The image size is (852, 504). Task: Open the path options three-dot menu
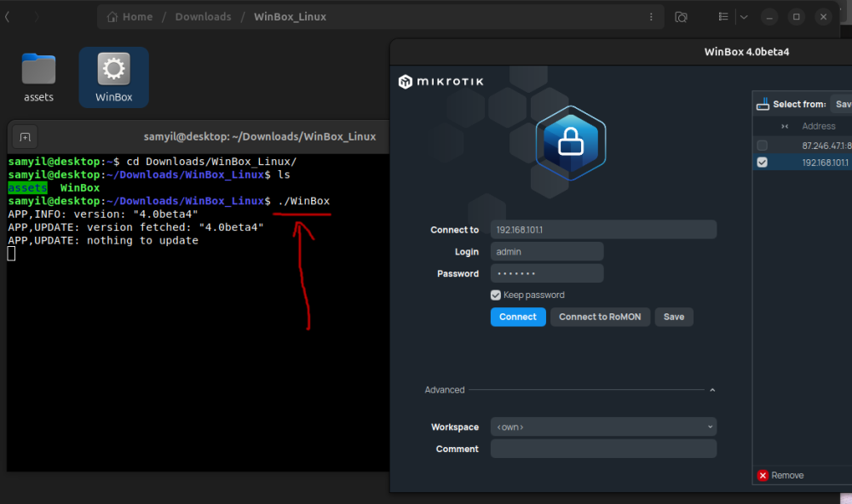649,17
